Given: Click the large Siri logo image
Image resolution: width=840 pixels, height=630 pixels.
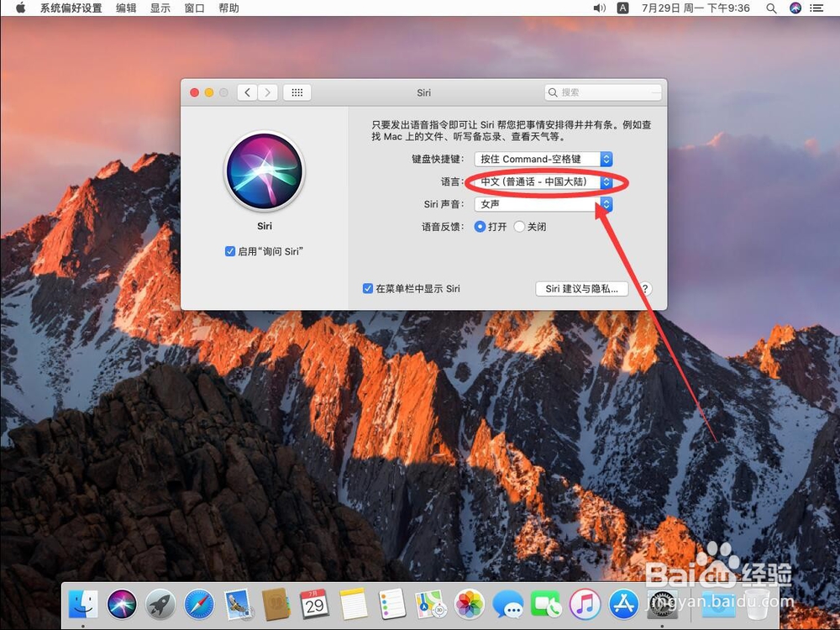Looking at the screenshot, I should pyautogui.click(x=264, y=171).
